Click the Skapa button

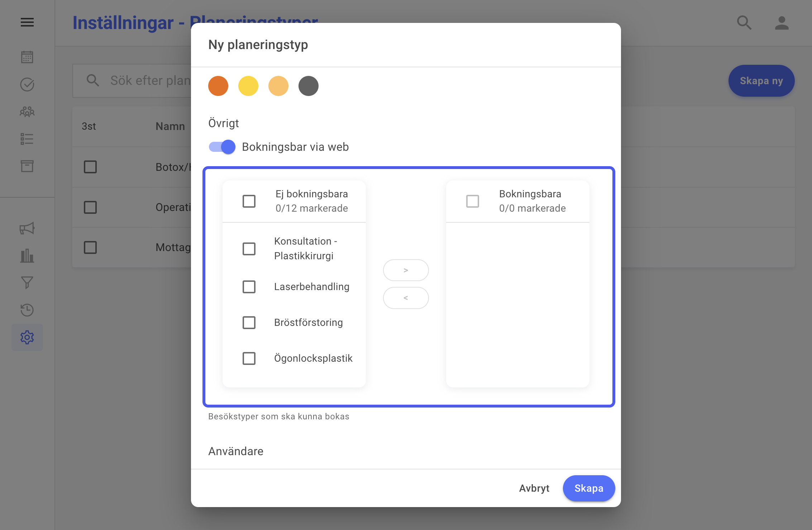(x=589, y=488)
